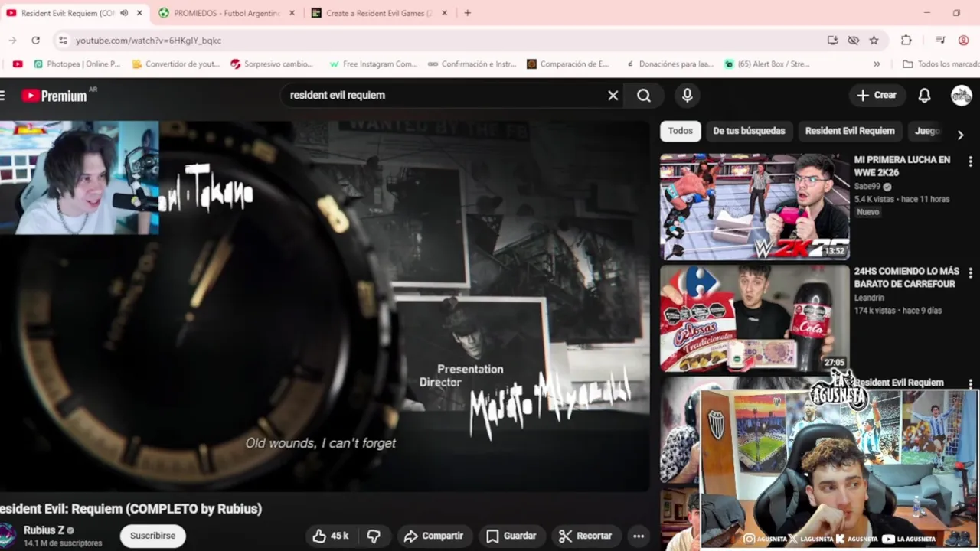The height and width of the screenshot is (551, 980).
Task: Open the notifications bell
Action: coord(924,96)
